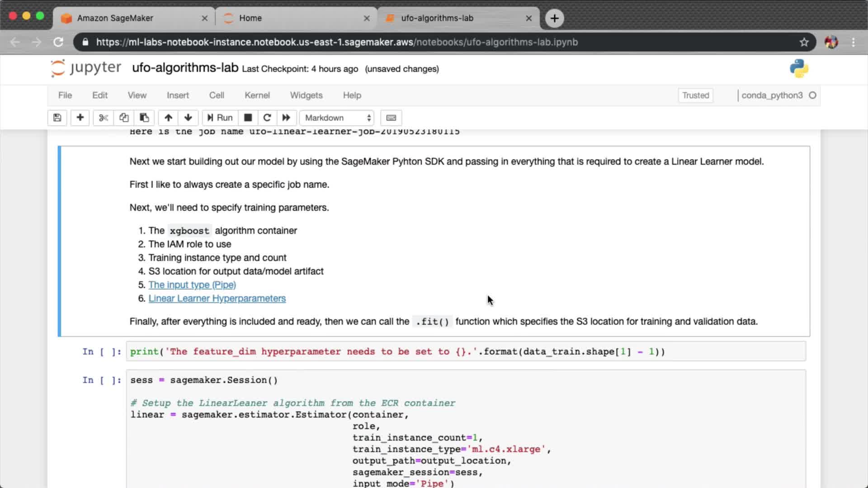Open the cell type Markdown dropdown
The width and height of the screenshot is (868, 488).
(337, 117)
